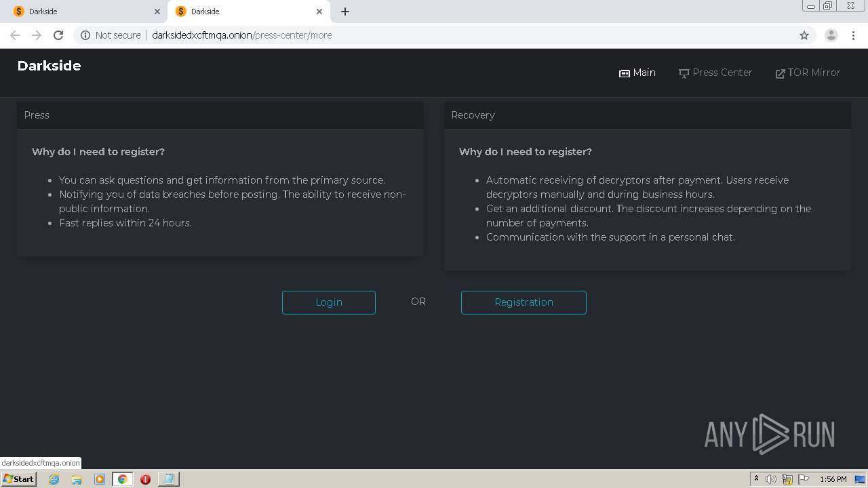Click the Action Center flag icon
This screenshot has height=488, width=868.
pos(804,479)
